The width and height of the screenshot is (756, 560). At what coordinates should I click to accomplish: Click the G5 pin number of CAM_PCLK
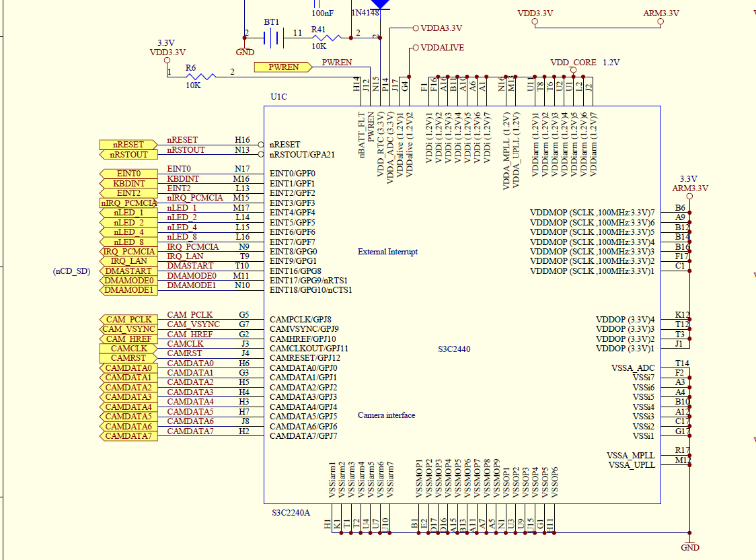click(244, 314)
